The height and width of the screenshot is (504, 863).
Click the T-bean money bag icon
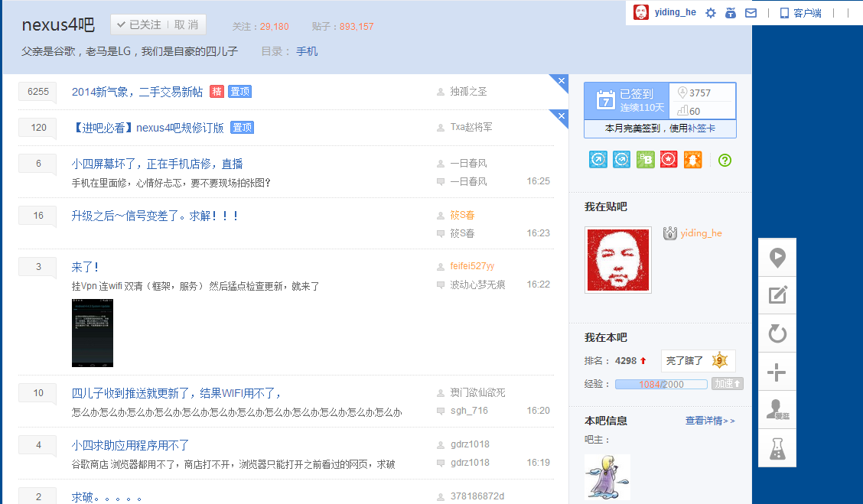731,13
